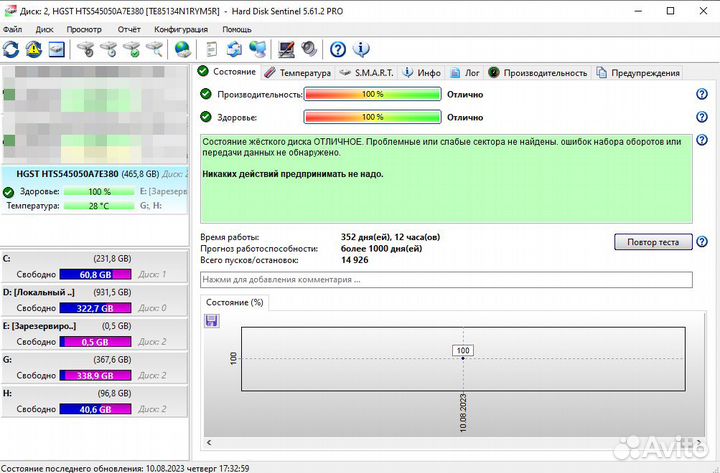Click the C: free space 60,8 GB bar
Image resolution: width=720 pixels, height=473 pixels.
(x=96, y=275)
